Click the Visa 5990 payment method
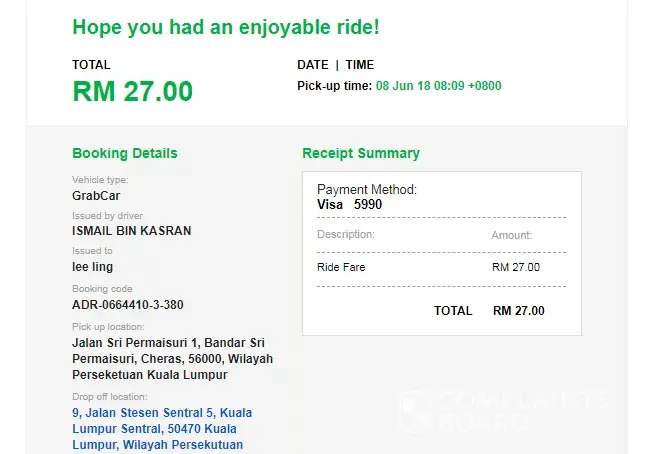The width and height of the screenshot is (659, 454). [350, 204]
